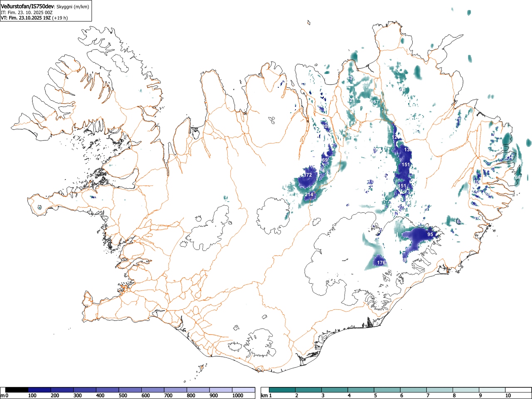
Task: Click the 500–600 m legend swatch
Action: (x=130, y=390)
